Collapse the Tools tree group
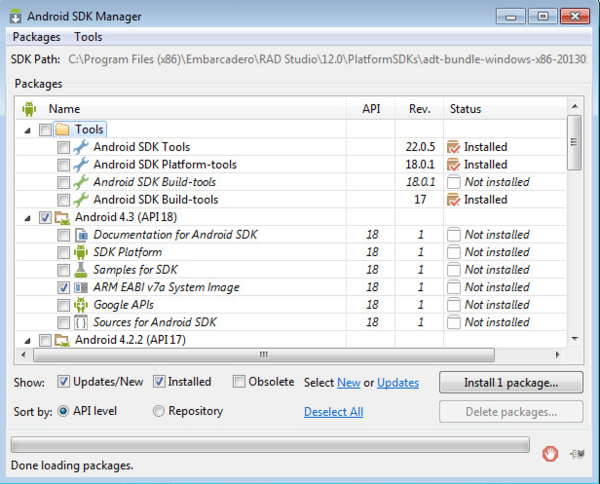Viewport: 600px width, 484px height. (26, 130)
